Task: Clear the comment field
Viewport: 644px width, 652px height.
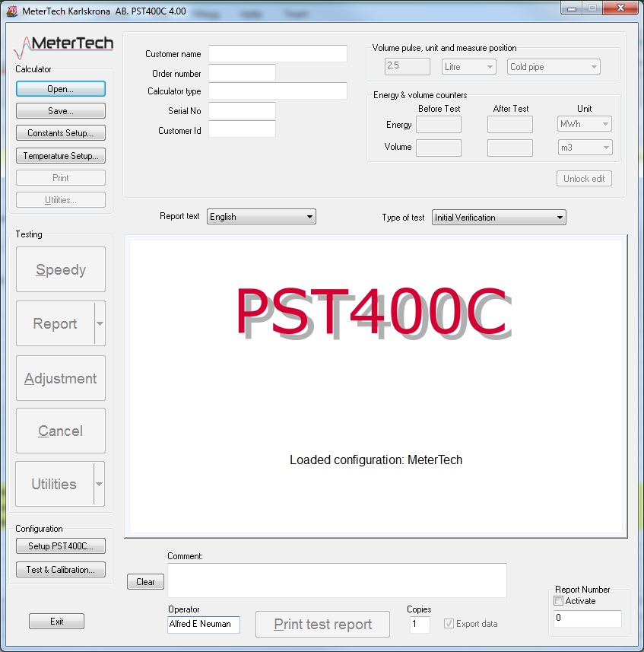Action: click(145, 582)
